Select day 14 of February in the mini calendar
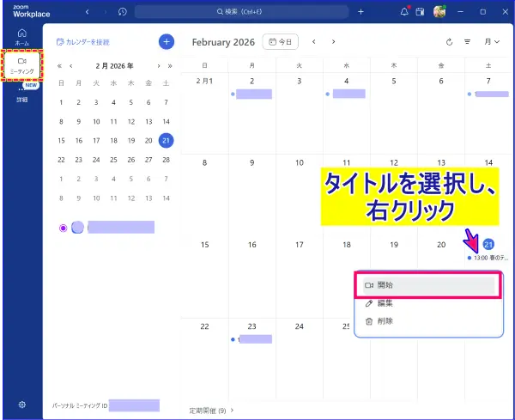This screenshot has height=420, width=515. [x=166, y=122]
